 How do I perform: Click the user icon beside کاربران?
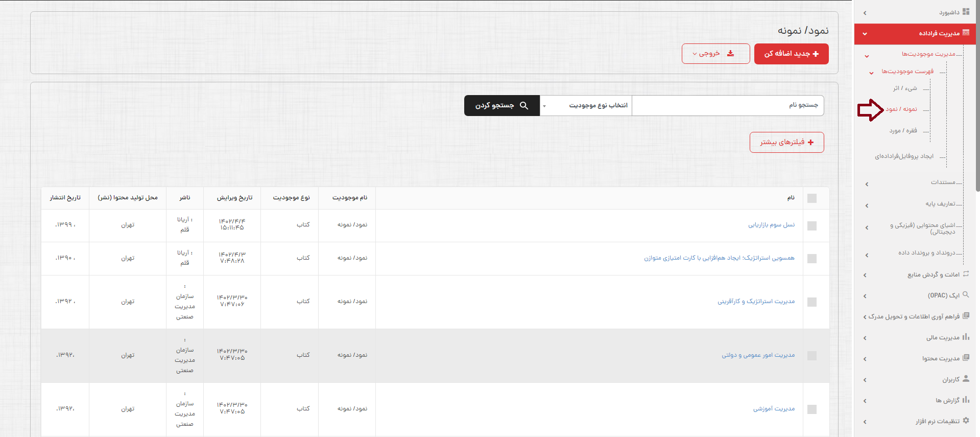966,379
